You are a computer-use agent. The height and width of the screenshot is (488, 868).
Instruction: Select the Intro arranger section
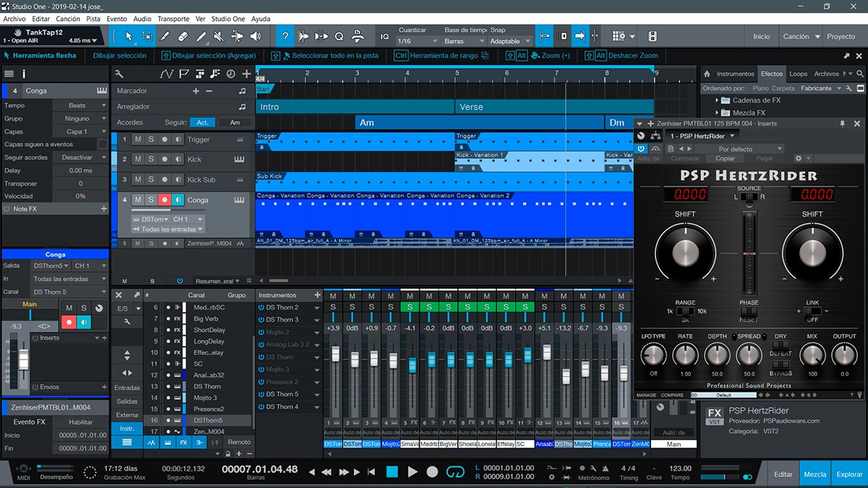point(355,107)
